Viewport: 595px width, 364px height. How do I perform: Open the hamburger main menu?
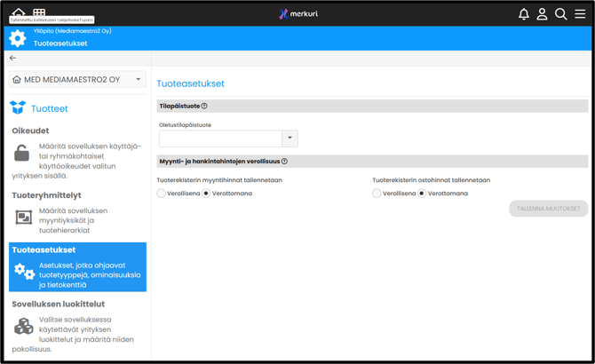click(x=580, y=14)
